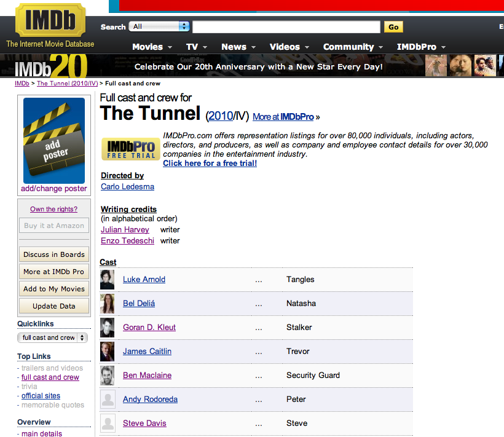Click the greyed-out trivia entry
Viewport: 504px width, 437px height.
click(30, 387)
